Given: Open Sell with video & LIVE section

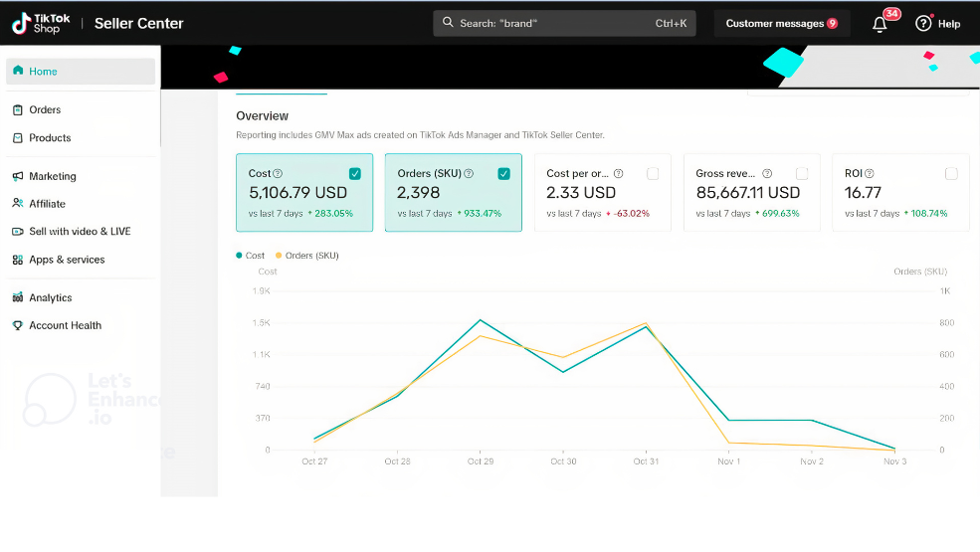Looking at the screenshot, I should (x=80, y=232).
